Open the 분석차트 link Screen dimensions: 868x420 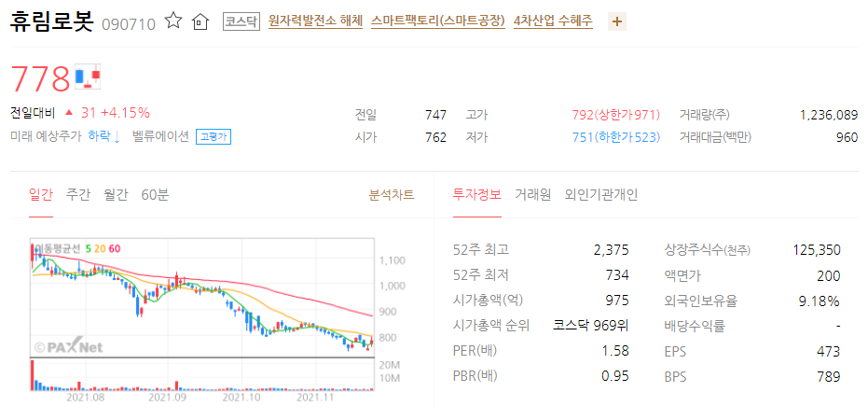click(x=392, y=194)
